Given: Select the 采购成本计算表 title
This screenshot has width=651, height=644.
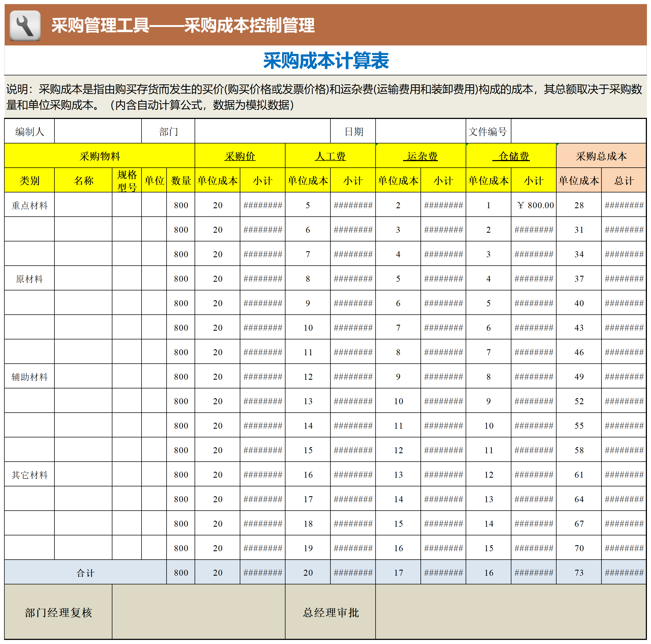Looking at the screenshot, I should point(326,61).
